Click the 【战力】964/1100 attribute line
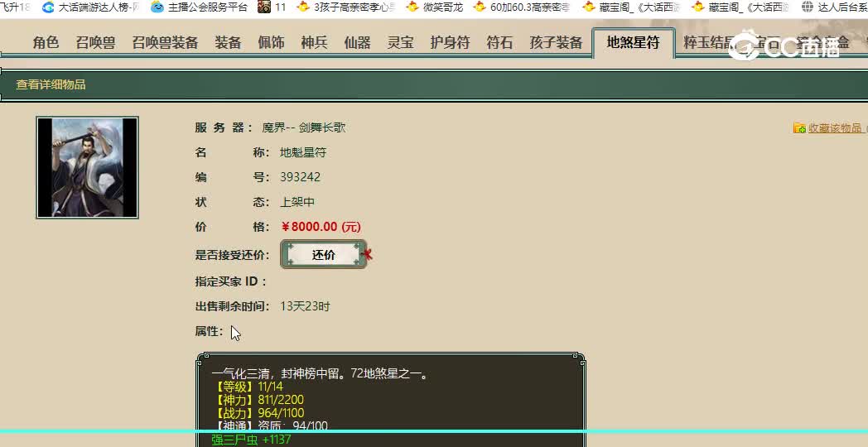This screenshot has width=868, height=447. [258, 413]
